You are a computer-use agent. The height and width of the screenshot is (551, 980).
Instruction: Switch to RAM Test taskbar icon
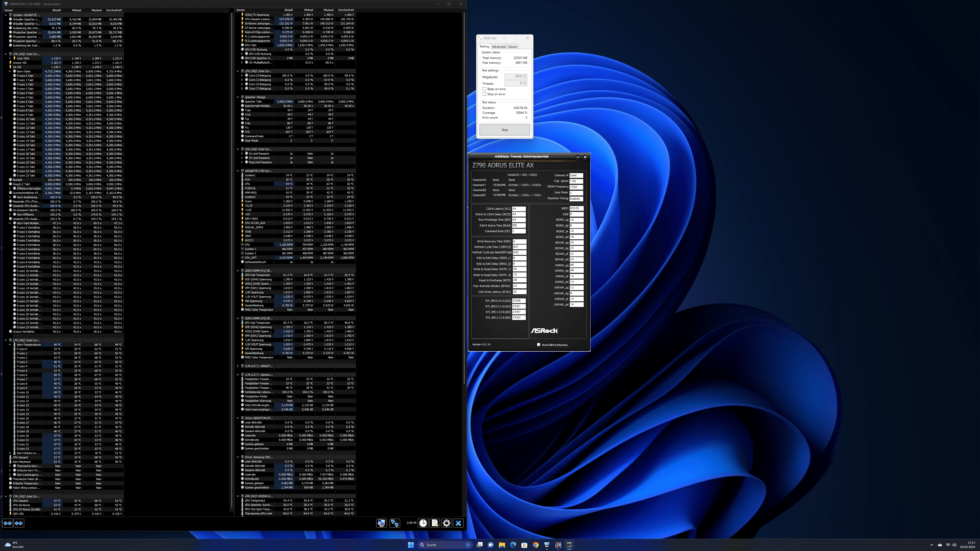(558, 545)
